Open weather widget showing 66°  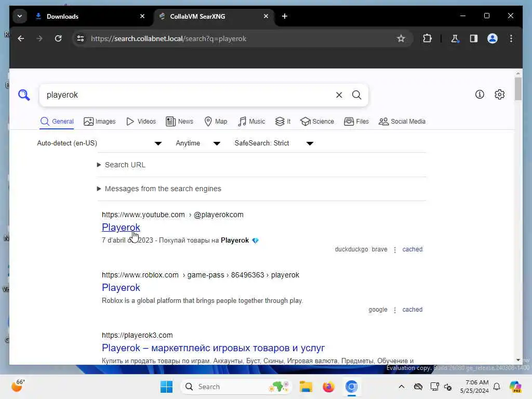(18, 386)
